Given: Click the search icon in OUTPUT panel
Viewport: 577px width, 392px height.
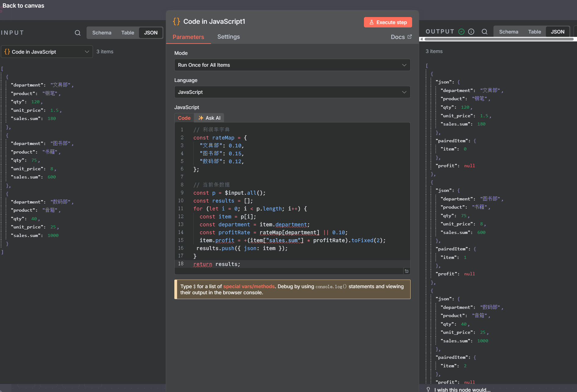Looking at the screenshot, I should pos(484,32).
